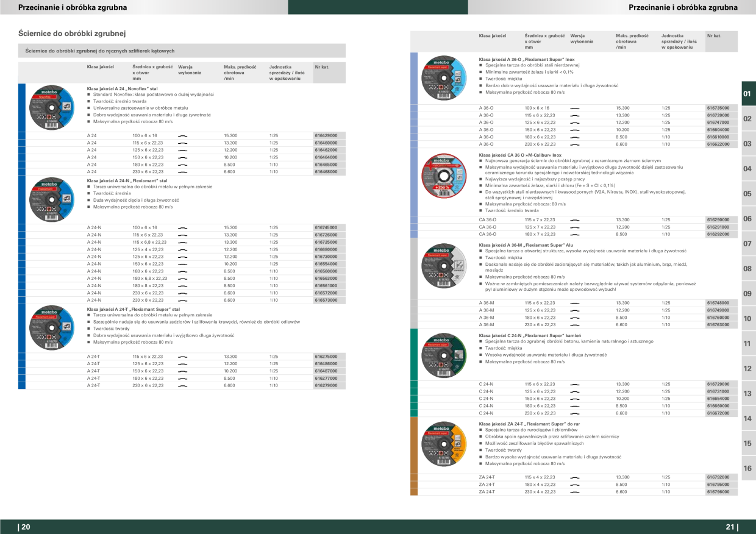Open section tab 10

click(748, 319)
